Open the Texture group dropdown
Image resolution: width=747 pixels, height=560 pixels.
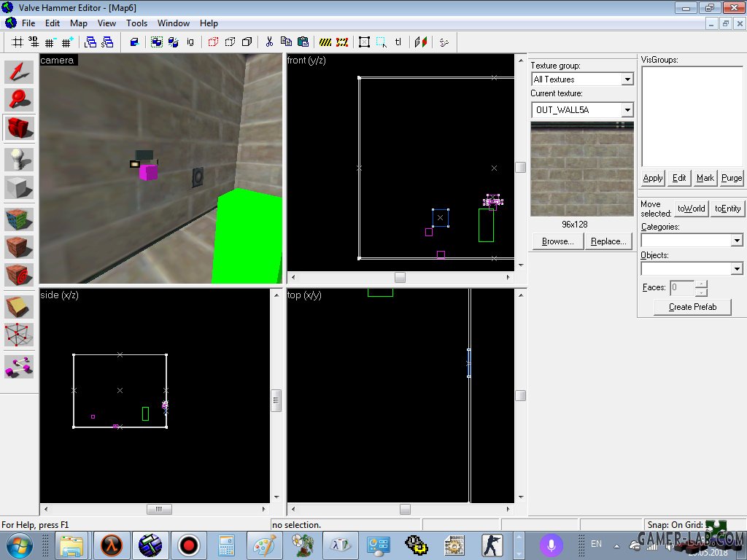pyautogui.click(x=627, y=79)
